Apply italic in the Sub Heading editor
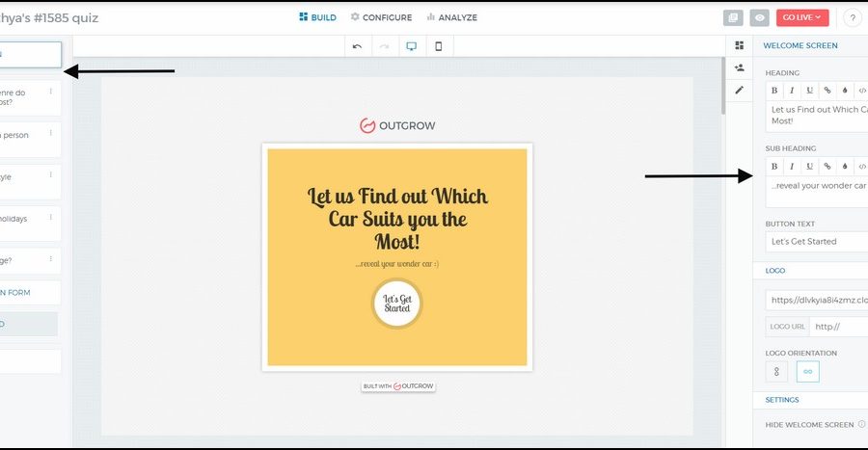Viewport: 868px width, 450px height. 792,166
